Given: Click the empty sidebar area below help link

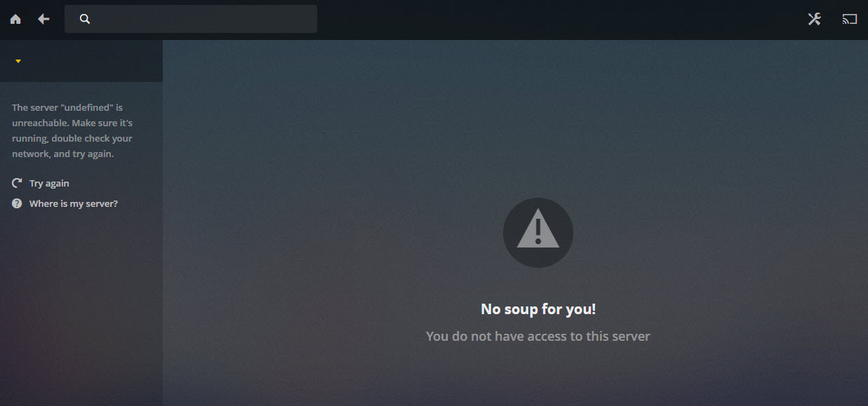Looking at the screenshot, I should pos(81,309).
